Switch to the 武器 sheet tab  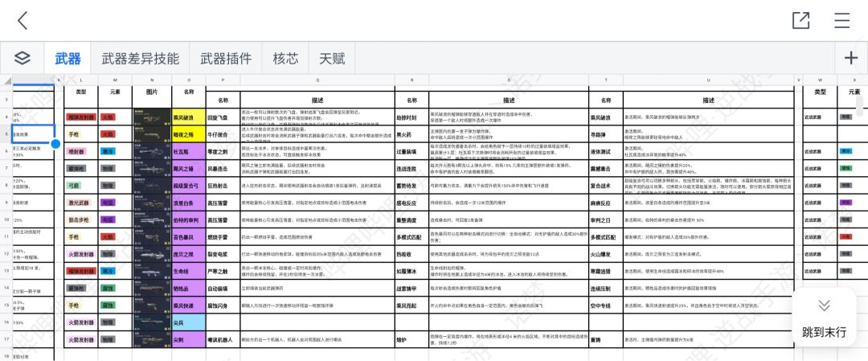[x=68, y=58]
